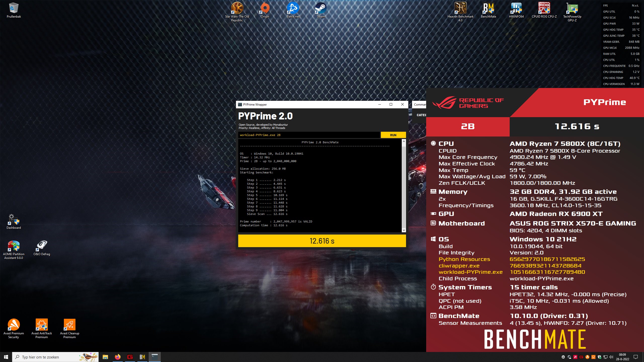644x362 pixels.
Task: Open the notification center icon
Action: click(x=636, y=357)
